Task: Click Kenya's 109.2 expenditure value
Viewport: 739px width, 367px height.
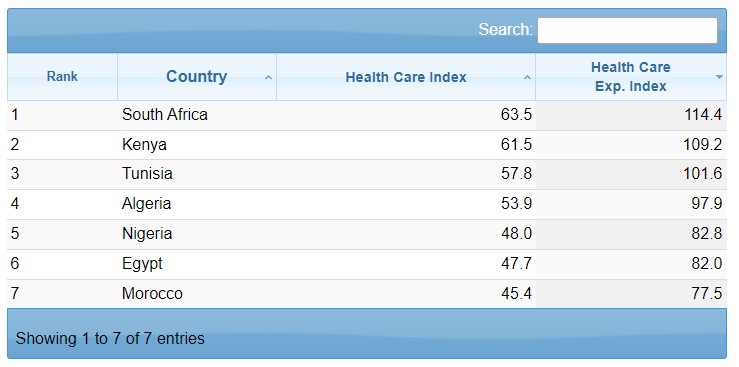Action: [x=702, y=144]
